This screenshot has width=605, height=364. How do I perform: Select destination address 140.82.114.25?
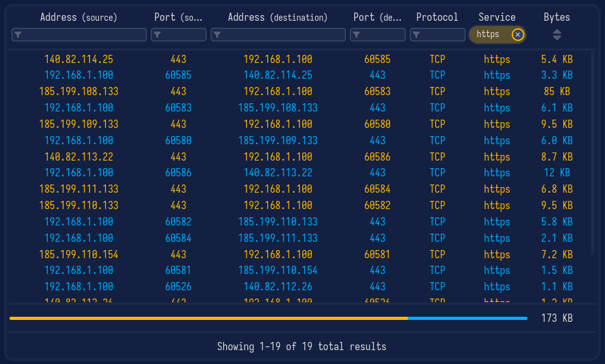click(278, 75)
